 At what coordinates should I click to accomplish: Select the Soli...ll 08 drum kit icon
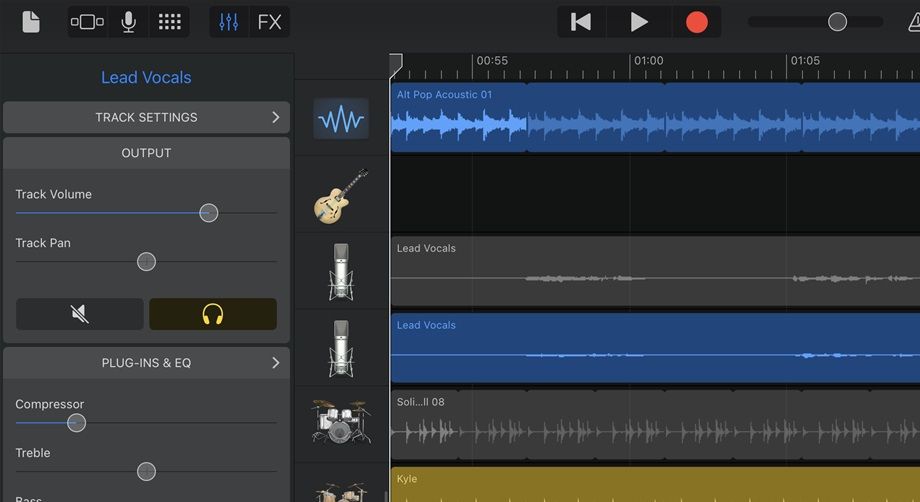(x=341, y=422)
